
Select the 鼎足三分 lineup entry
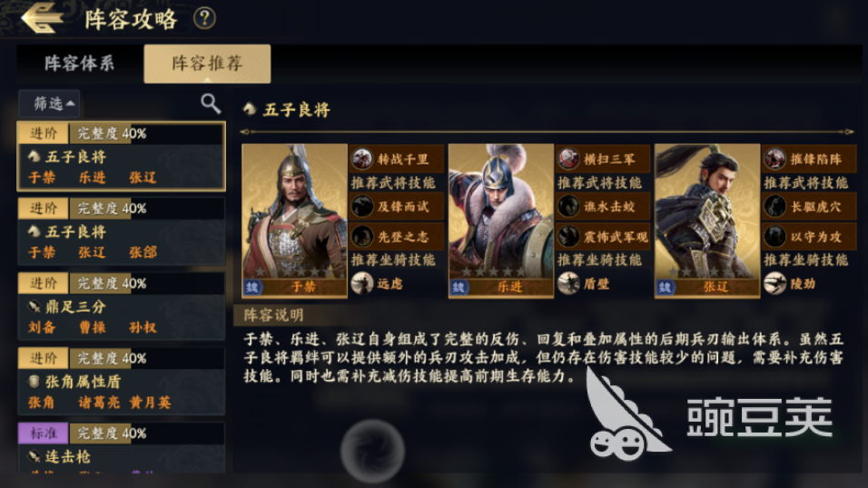pyautogui.click(x=122, y=305)
